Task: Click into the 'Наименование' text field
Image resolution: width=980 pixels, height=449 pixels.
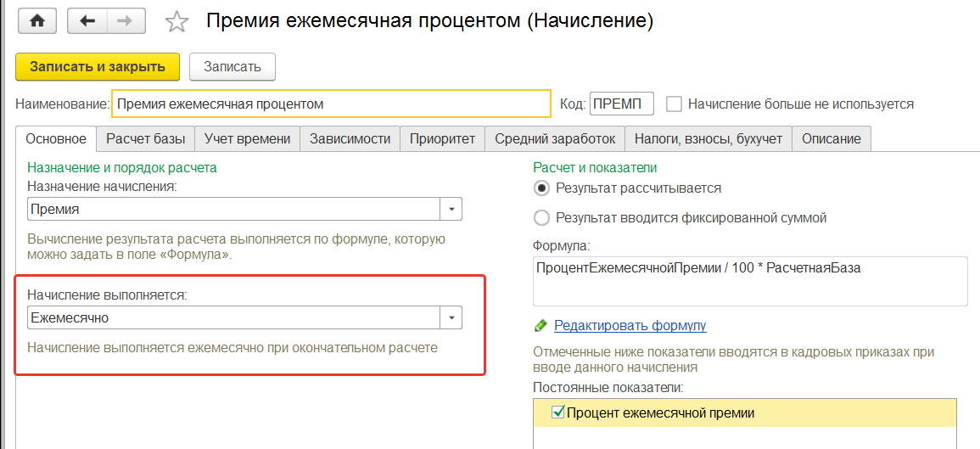Action: coord(331,104)
